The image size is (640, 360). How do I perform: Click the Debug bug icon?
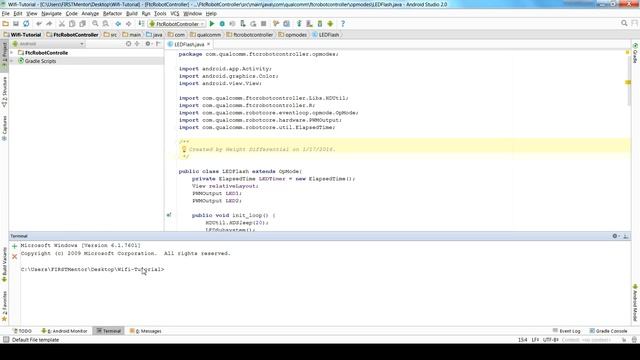(x=222, y=24)
